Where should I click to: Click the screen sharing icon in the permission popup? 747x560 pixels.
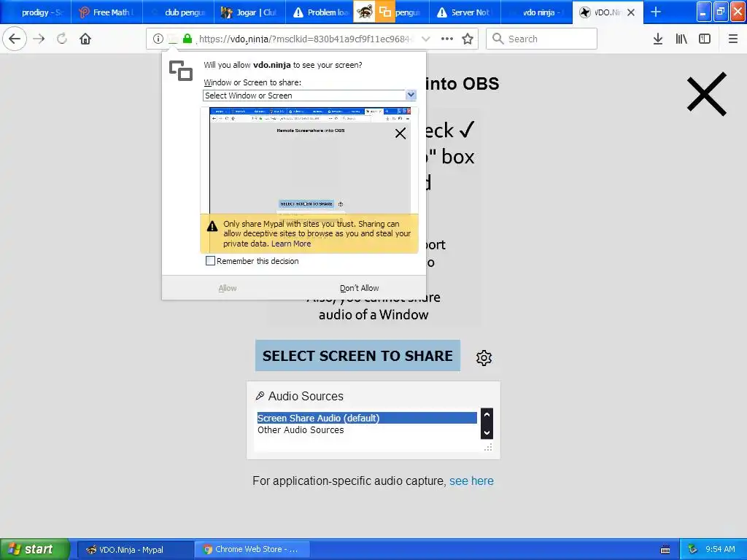[181, 71]
